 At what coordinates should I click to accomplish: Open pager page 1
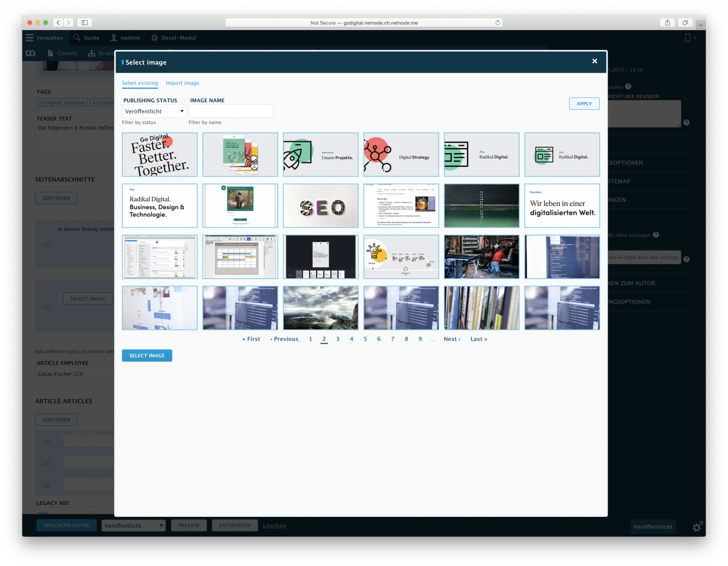[x=310, y=339]
